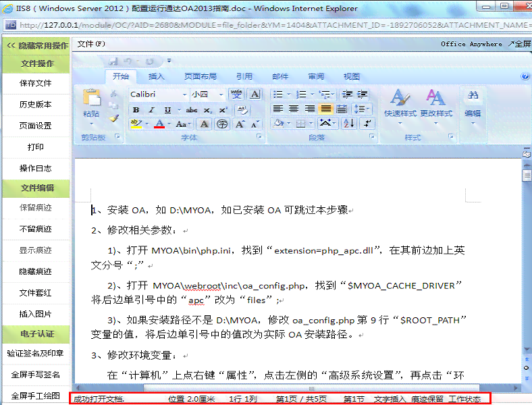Open the text highlight color dropdown

pyautogui.click(x=147, y=124)
